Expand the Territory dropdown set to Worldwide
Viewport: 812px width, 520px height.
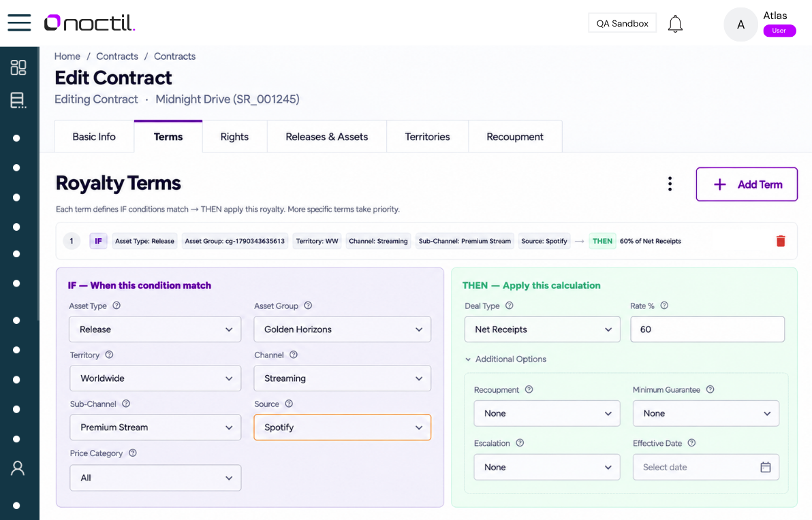click(155, 378)
